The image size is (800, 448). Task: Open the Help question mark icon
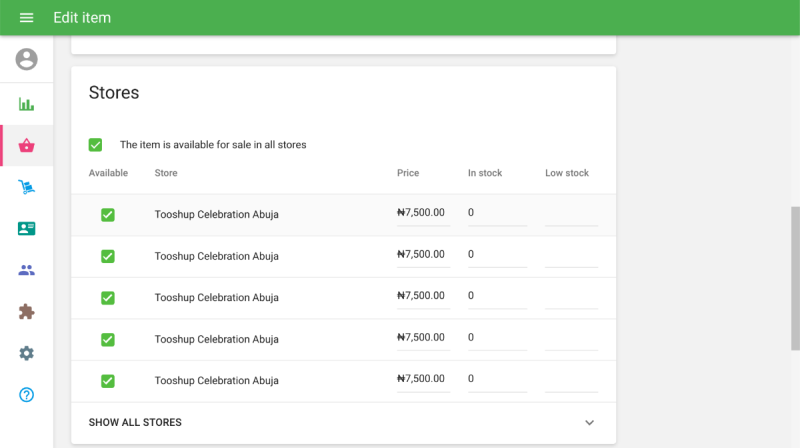(x=27, y=395)
